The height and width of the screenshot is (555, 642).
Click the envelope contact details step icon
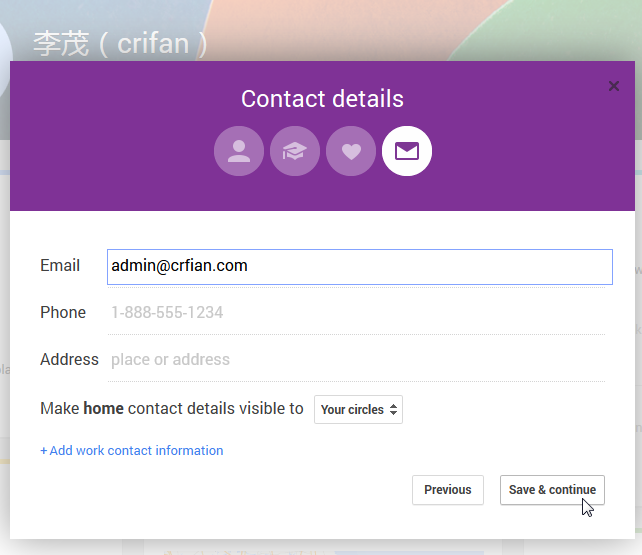tap(407, 151)
